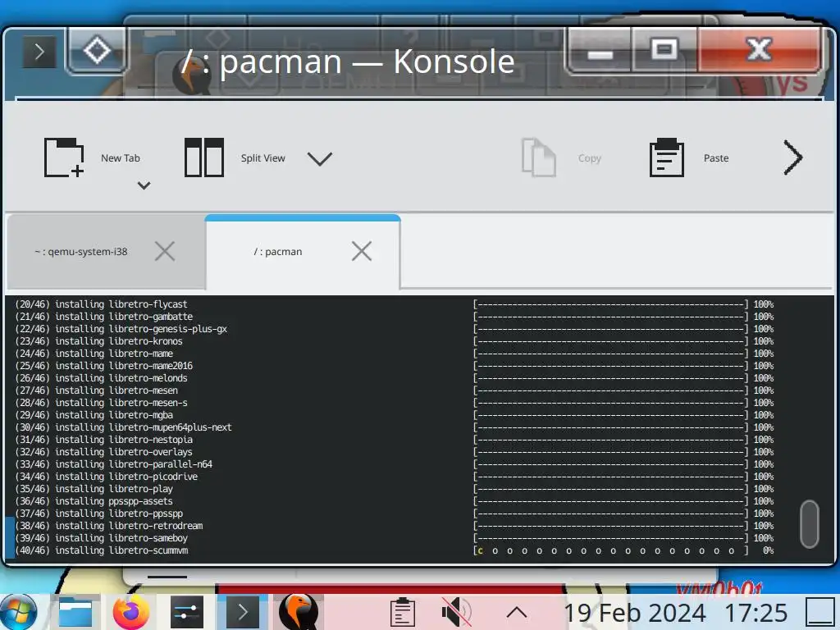Click the muted volume tray icon
This screenshot has height=630, width=840.
click(x=456, y=612)
